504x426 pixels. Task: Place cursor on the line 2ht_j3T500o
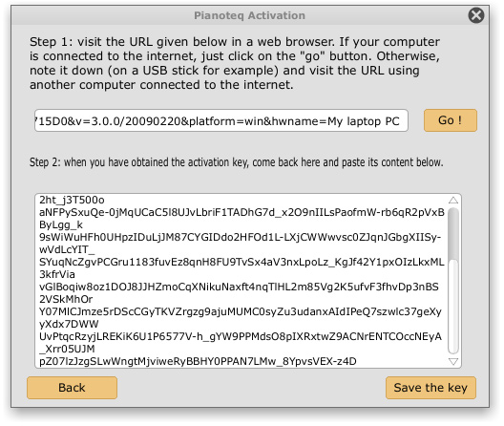[x=72, y=201]
